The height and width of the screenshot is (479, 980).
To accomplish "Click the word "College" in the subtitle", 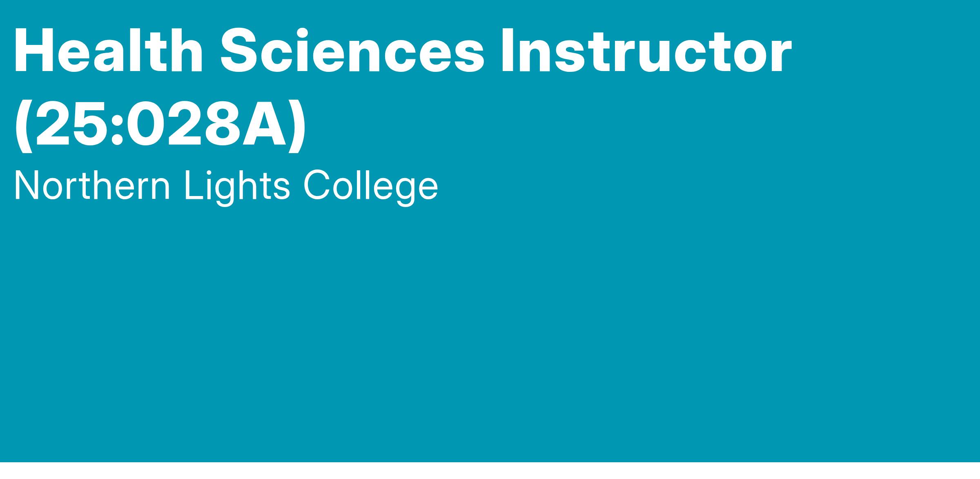I will point(370,186).
